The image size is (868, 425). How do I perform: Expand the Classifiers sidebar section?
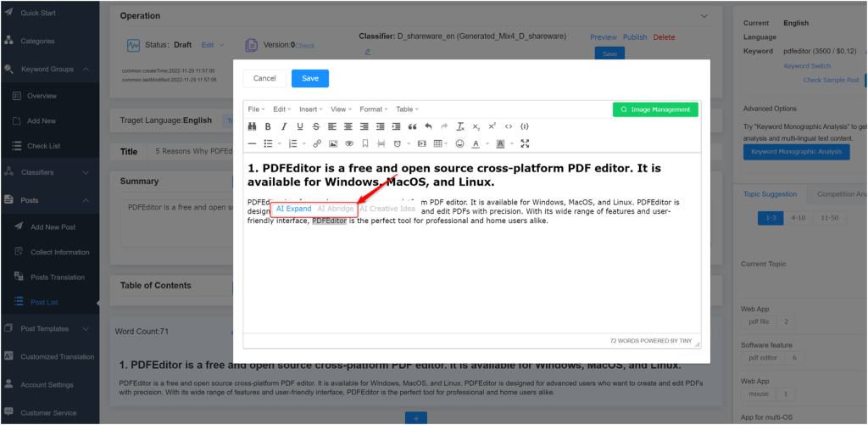[x=86, y=172]
